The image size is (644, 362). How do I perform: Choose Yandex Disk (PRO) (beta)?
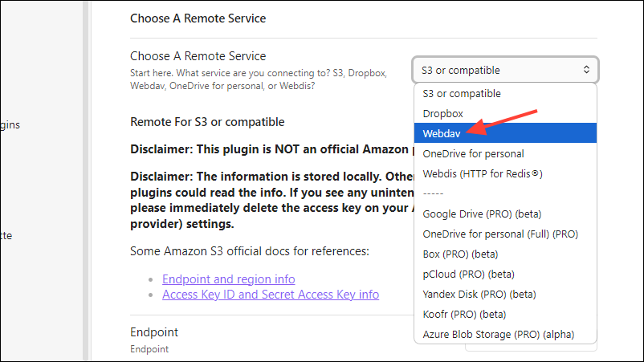[479, 294]
